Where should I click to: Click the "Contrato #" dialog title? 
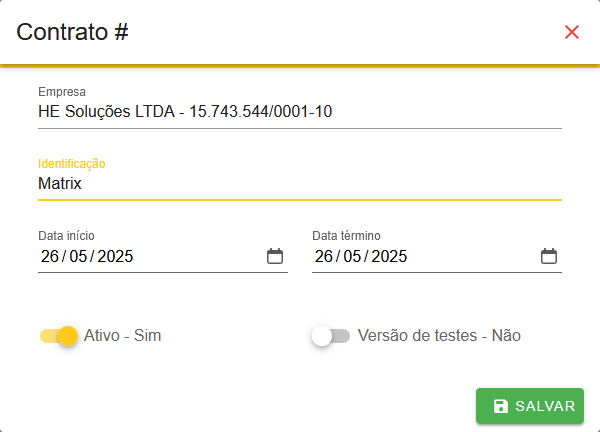point(72,32)
